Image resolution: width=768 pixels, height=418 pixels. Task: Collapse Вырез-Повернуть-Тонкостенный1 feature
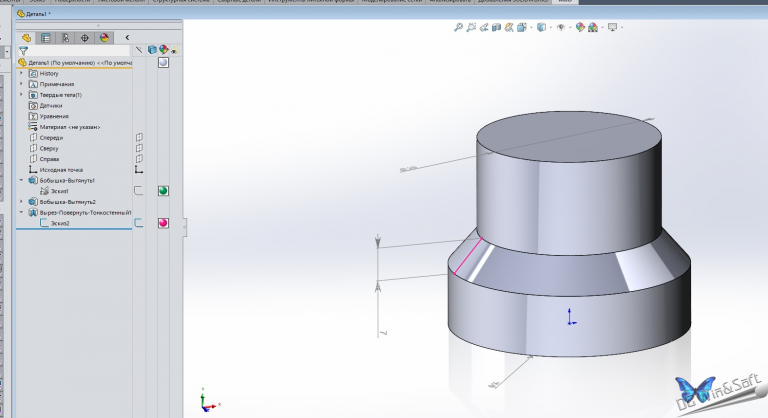pyautogui.click(x=21, y=213)
